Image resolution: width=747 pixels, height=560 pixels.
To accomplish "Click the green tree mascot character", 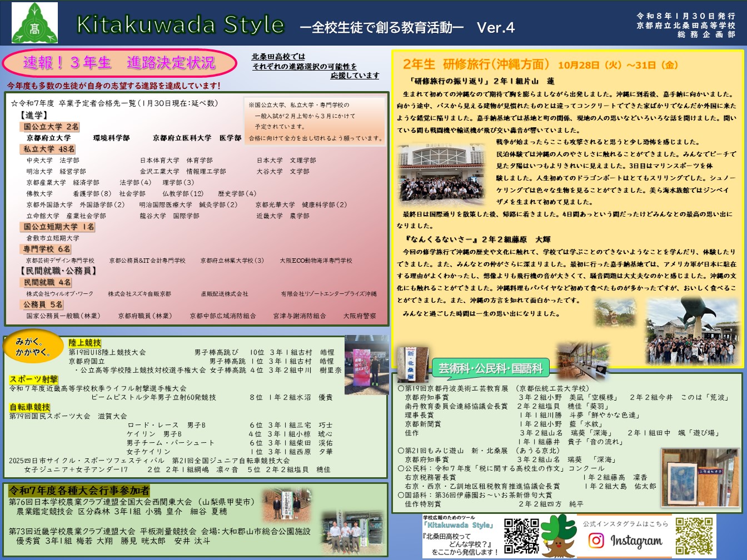I will coord(559,536).
